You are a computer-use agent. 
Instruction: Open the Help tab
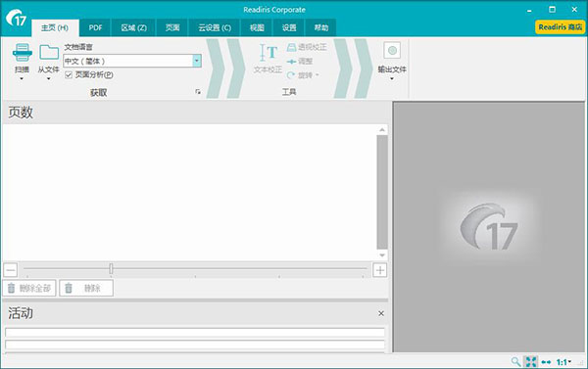click(320, 27)
